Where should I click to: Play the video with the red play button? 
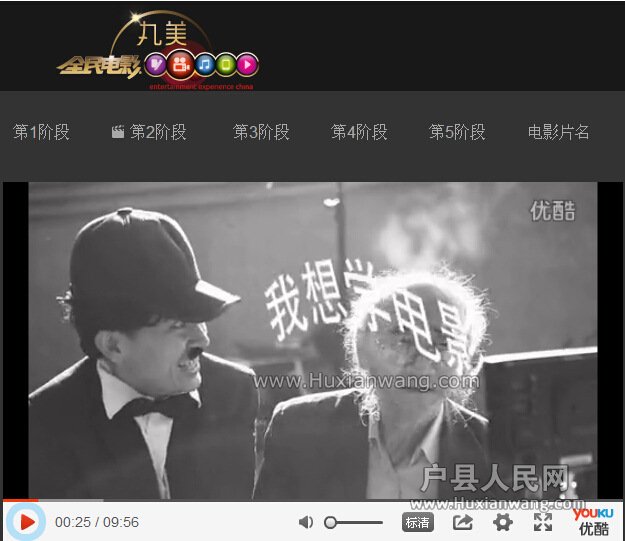tap(26, 522)
